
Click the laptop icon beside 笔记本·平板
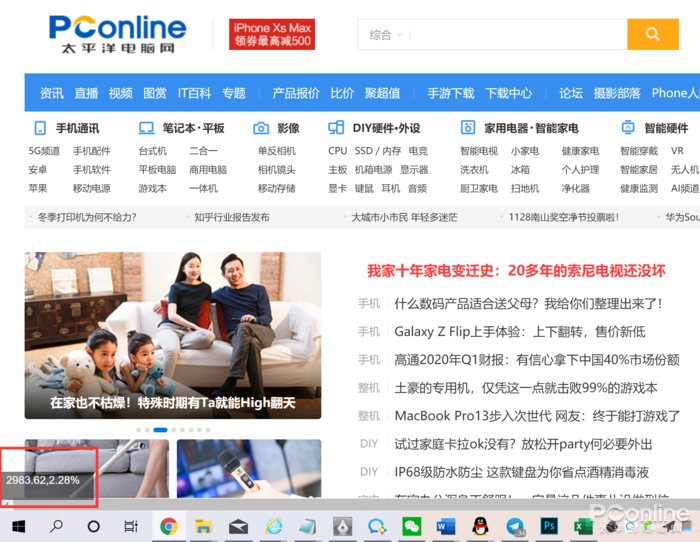point(146,128)
